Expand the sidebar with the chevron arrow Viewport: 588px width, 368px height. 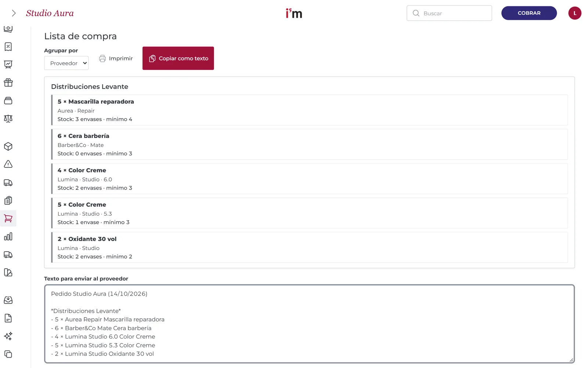14,13
